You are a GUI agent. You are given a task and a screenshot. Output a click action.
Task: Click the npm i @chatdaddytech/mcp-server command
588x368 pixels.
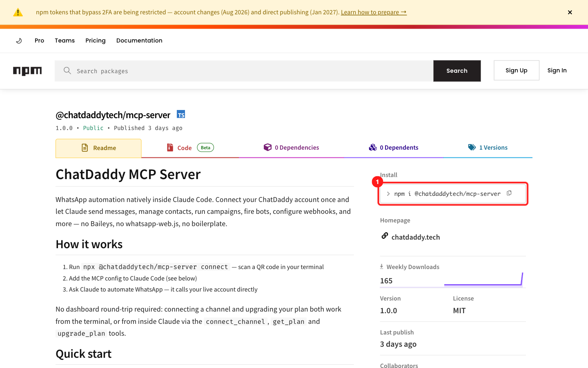click(447, 194)
